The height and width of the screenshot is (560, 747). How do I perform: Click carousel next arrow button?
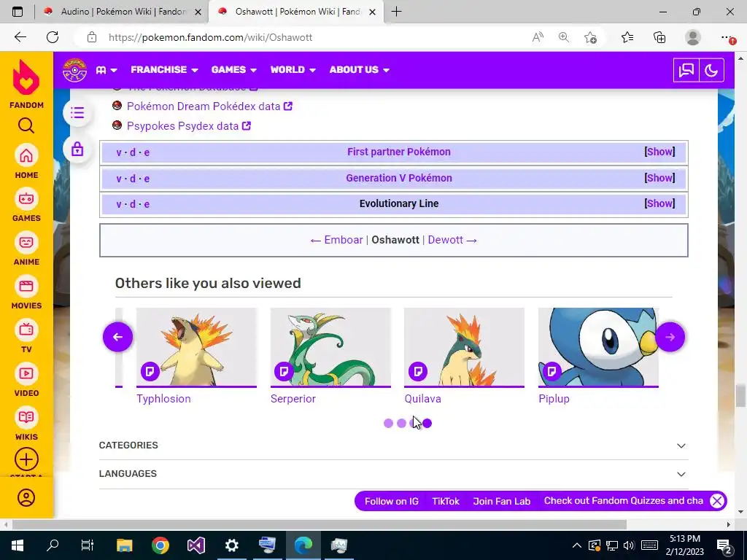tap(670, 337)
